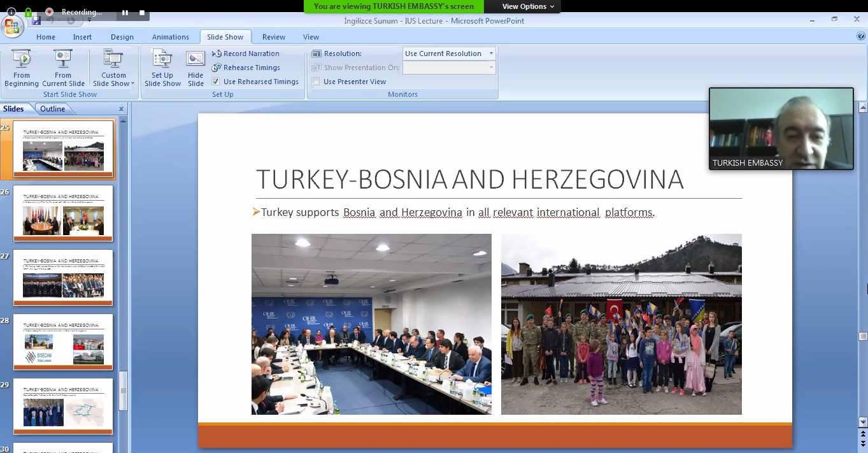Select slide 27 thumbnail
Viewport: 868px width, 453px height.
(x=63, y=278)
